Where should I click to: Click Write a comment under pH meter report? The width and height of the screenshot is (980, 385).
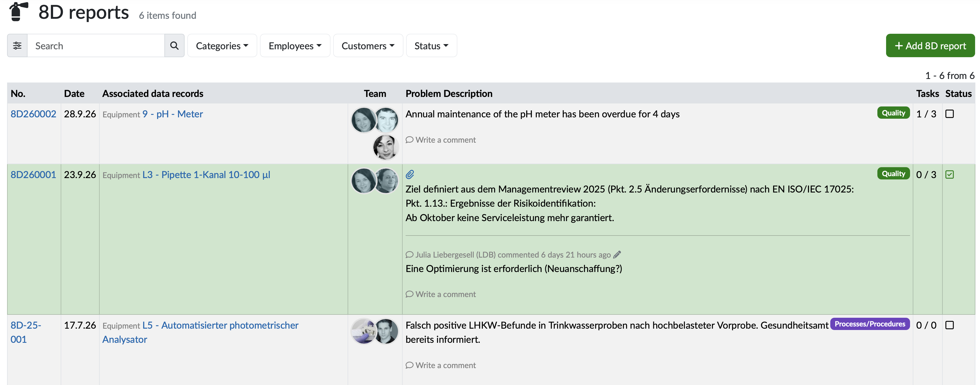[440, 140]
